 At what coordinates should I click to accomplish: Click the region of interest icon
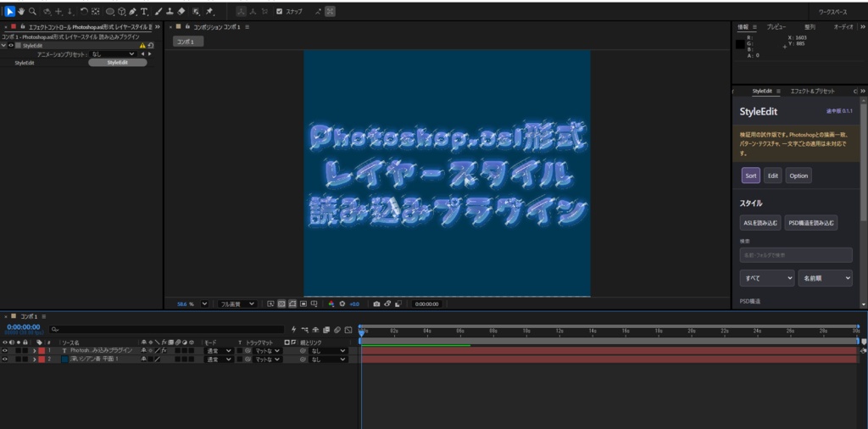(303, 304)
